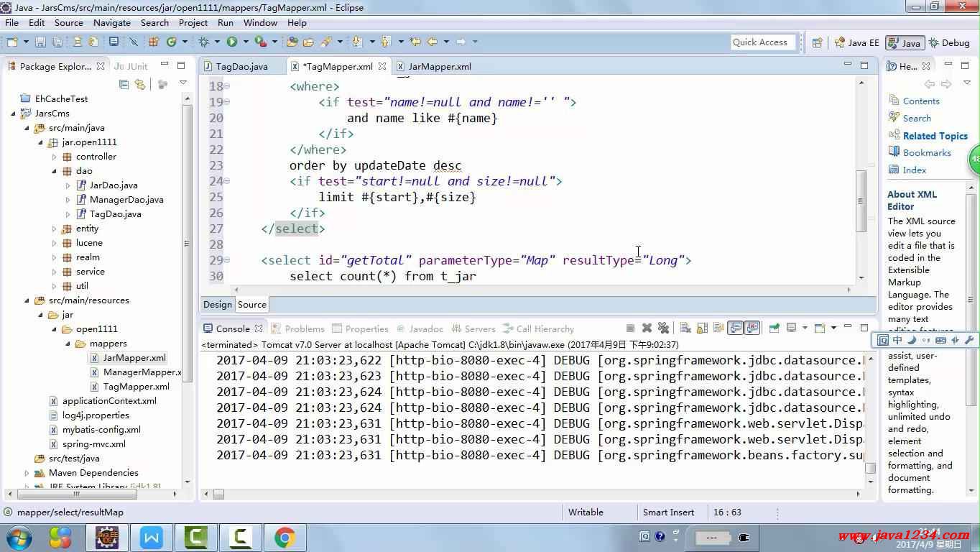The image size is (980, 552).
Task: Toggle Link with Editor in Package Explorer
Action: (x=140, y=84)
